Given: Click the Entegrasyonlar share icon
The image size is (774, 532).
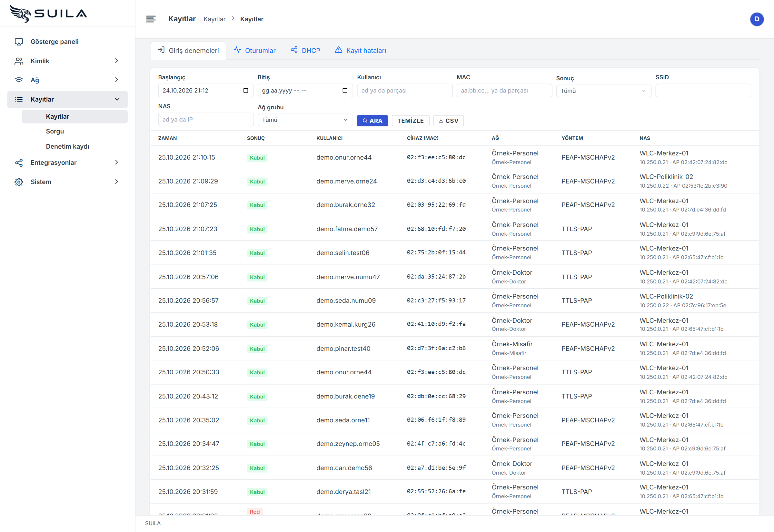Looking at the screenshot, I should pyautogui.click(x=19, y=163).
